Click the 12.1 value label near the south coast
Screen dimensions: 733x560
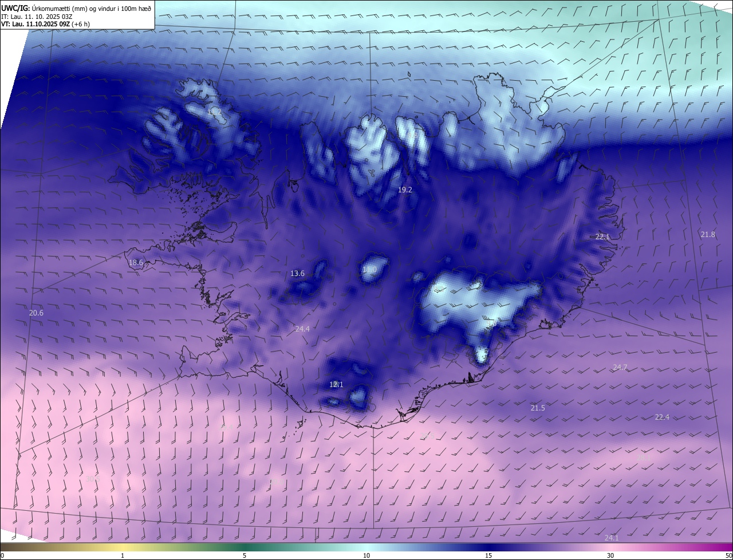click(336, 384)
